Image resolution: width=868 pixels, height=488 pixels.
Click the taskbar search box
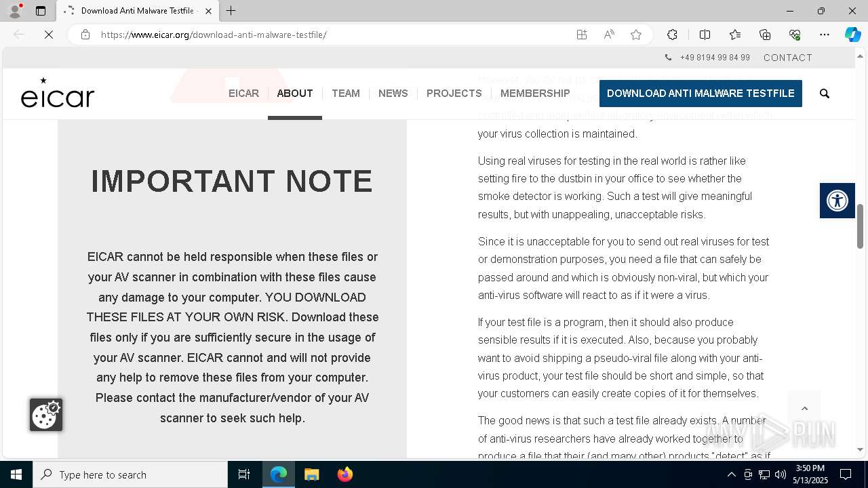click(x=130, y=474)
